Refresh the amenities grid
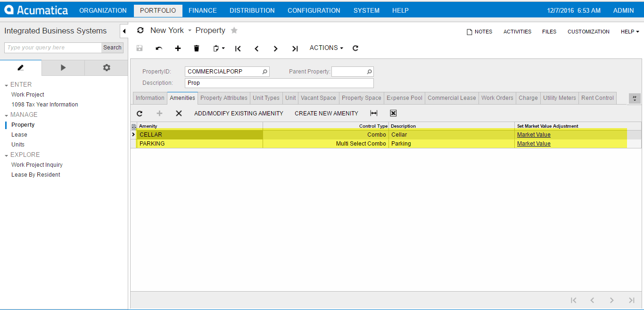The image size is (644, 310). [140, 113]
